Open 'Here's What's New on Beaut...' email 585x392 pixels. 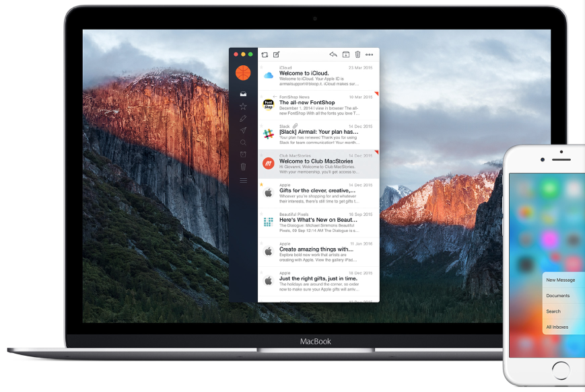318,223
